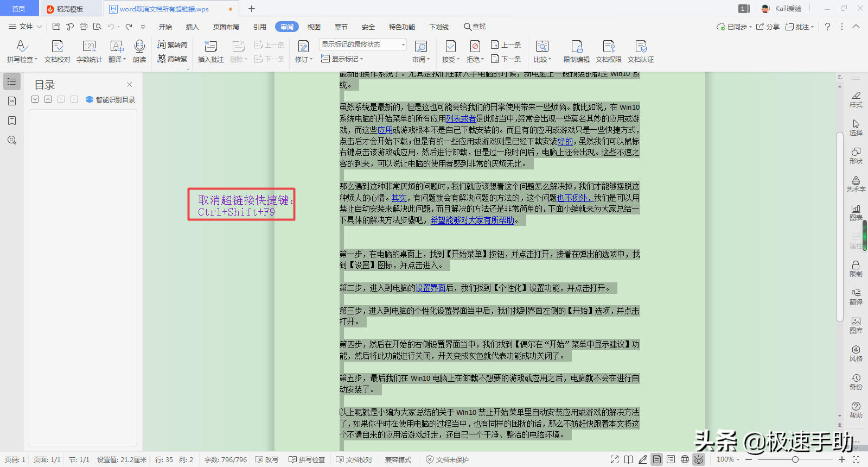The width and height of the screenshot is (868, 467).
Task: Open the review pane (审阅) icon
Action: (x=421, y=52)
